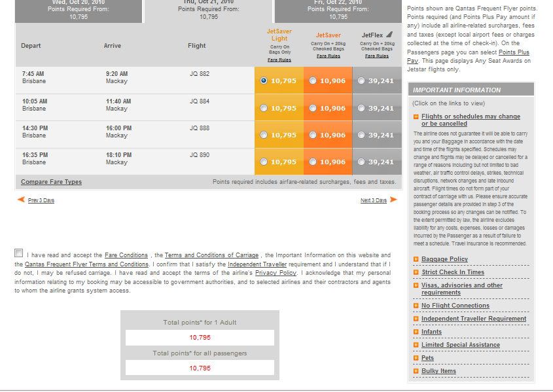Screen dimensions: 553x392
Task: Pick JetFlex fare for flight JQ 888
Action: (361, 135)
